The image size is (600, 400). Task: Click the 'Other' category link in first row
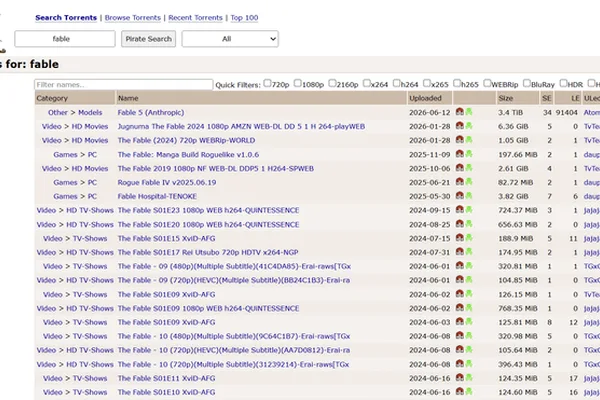tap(57, 113)
